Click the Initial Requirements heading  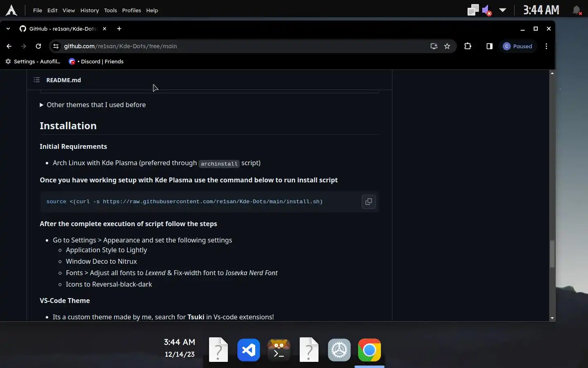73,146
